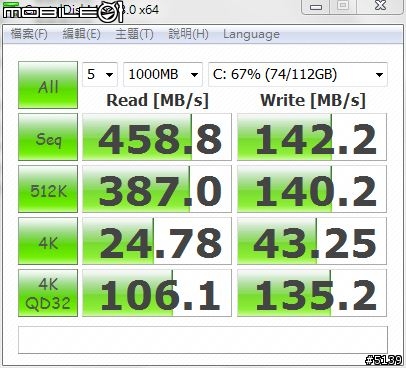The image size is (406, 368).
Task: Run all benchmarks with the All button
Action: coord(48,85)
